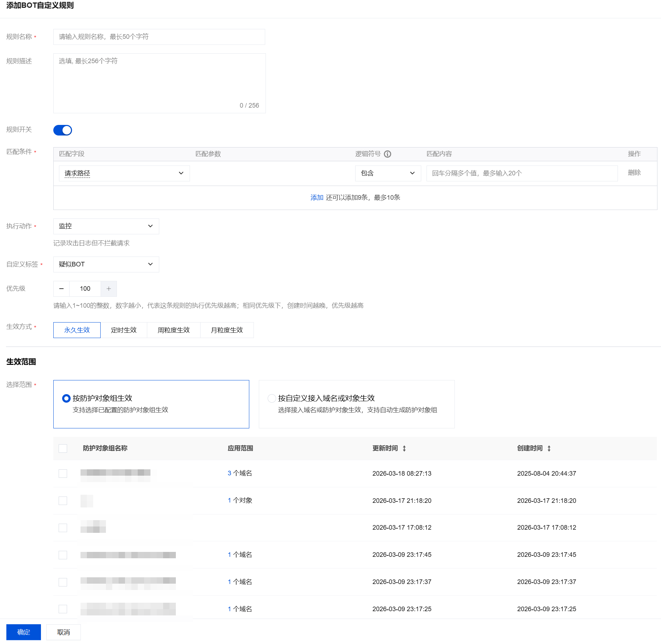Screen dimensions: 661x644
Task: Click the info icon beside 逻辑符号
Action: click(x=387, y=154)
